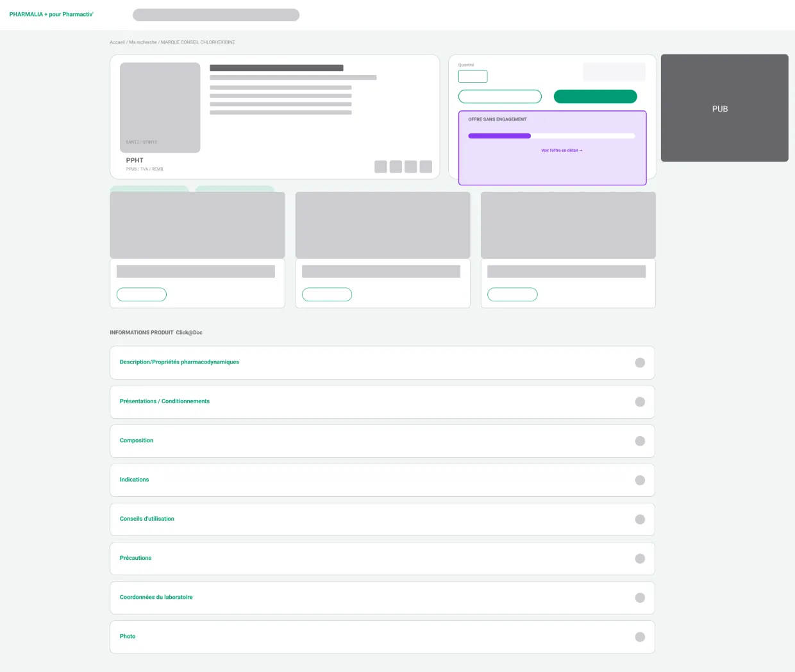Click the PUB advertisement block
Image resolution: width=795 pixels, height=672 pixels.
pyautogui.click(x=724, y=108)
